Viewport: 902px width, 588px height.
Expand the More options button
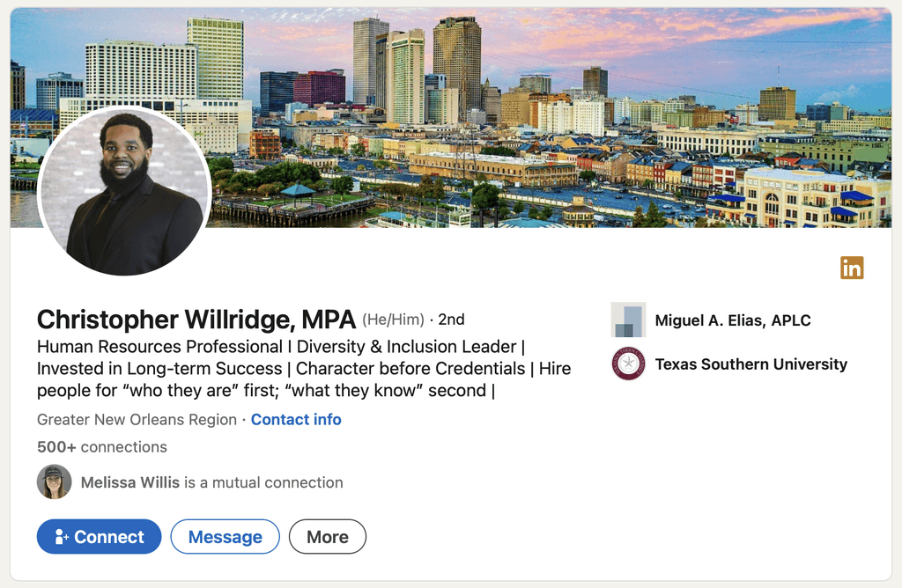(328, 537)
